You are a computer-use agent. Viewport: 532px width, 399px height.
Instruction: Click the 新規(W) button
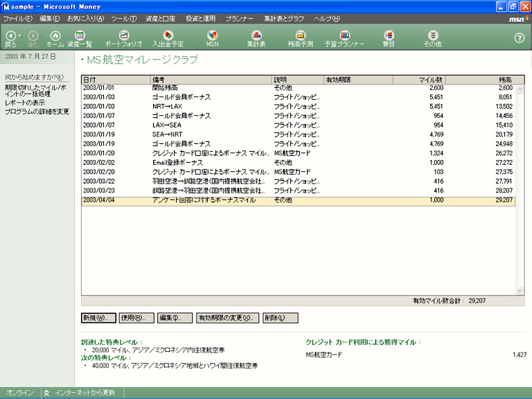tap(99, 318)
